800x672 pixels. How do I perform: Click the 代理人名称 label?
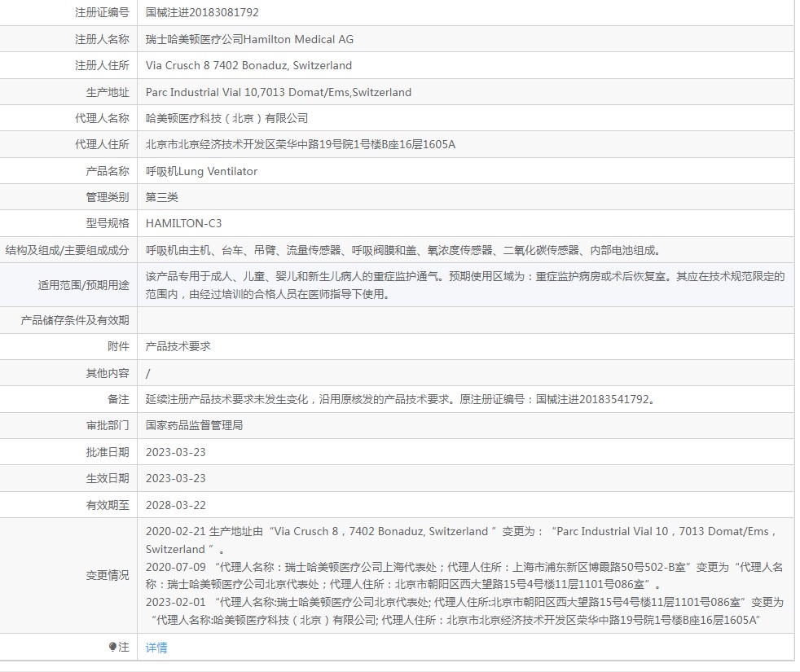[x=102, y=118]
